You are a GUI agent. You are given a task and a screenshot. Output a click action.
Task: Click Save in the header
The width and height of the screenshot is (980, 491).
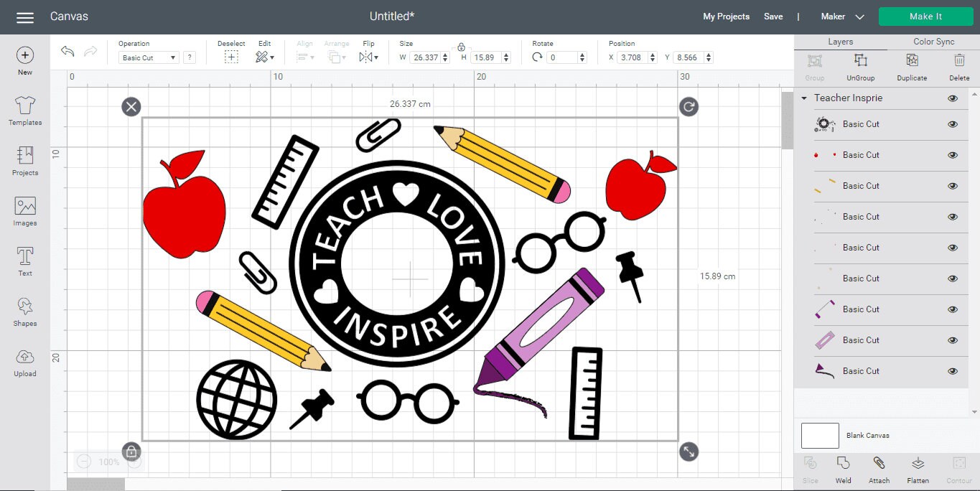(x=773, y=17)
